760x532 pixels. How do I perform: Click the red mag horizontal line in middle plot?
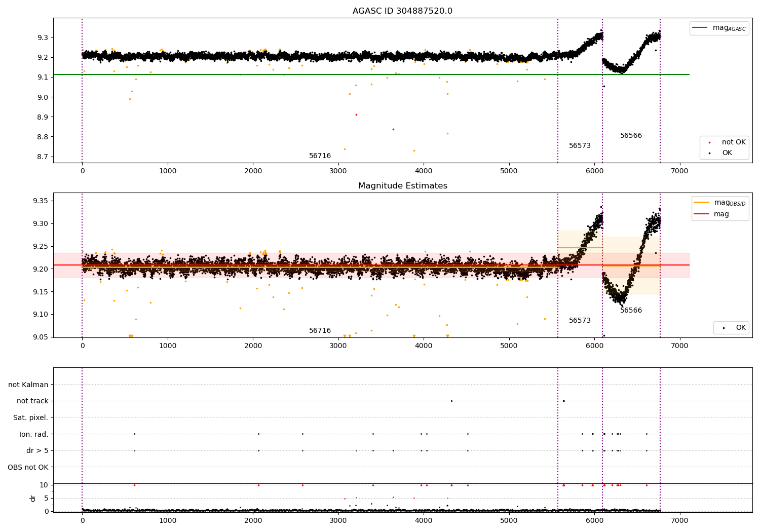tap(371, 265)
